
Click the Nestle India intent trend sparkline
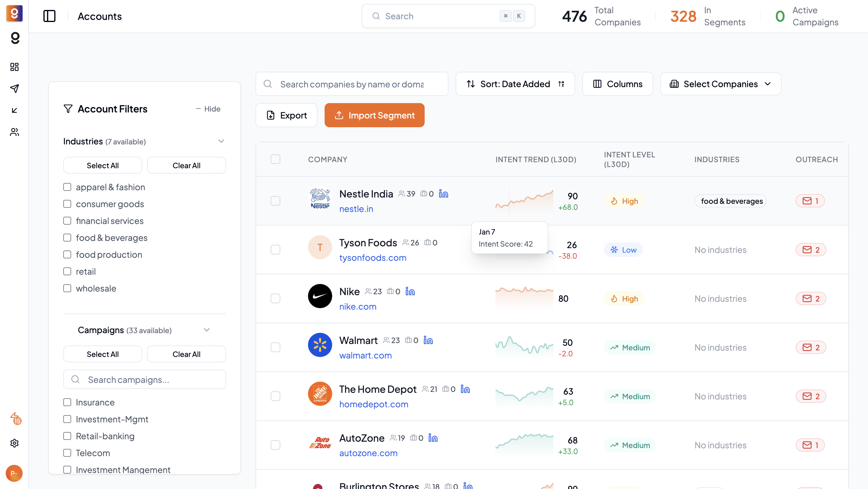(x=524, y=200)
